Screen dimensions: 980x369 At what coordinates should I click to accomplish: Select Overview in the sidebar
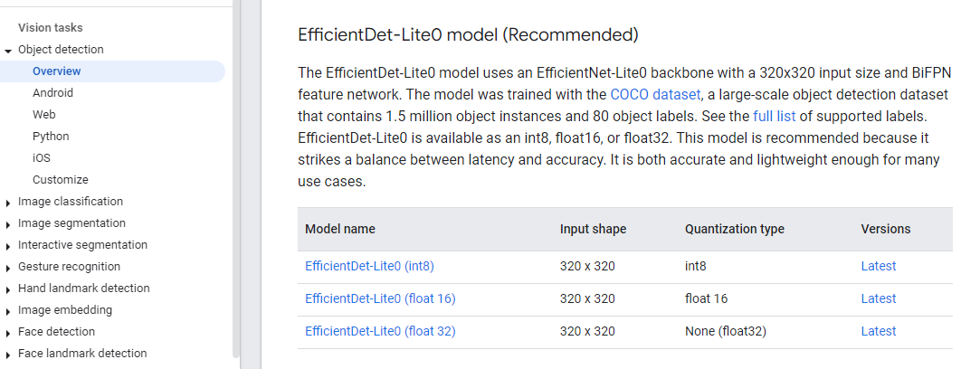pyautogui.click(x=56, y=71)
